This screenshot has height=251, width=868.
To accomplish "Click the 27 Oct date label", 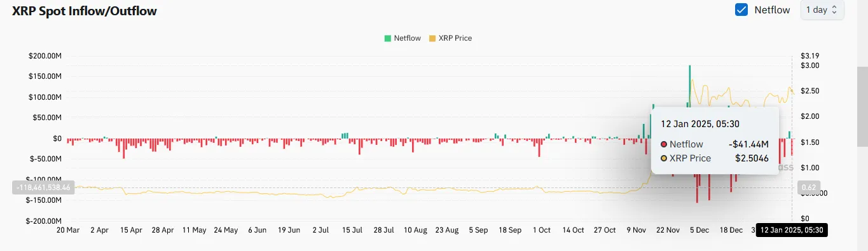I will coord(604,230).
